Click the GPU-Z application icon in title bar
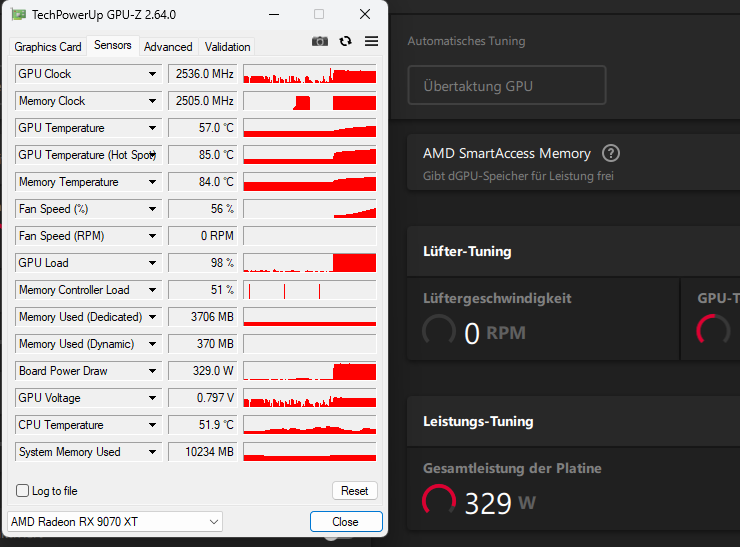 tap(19, 15)
